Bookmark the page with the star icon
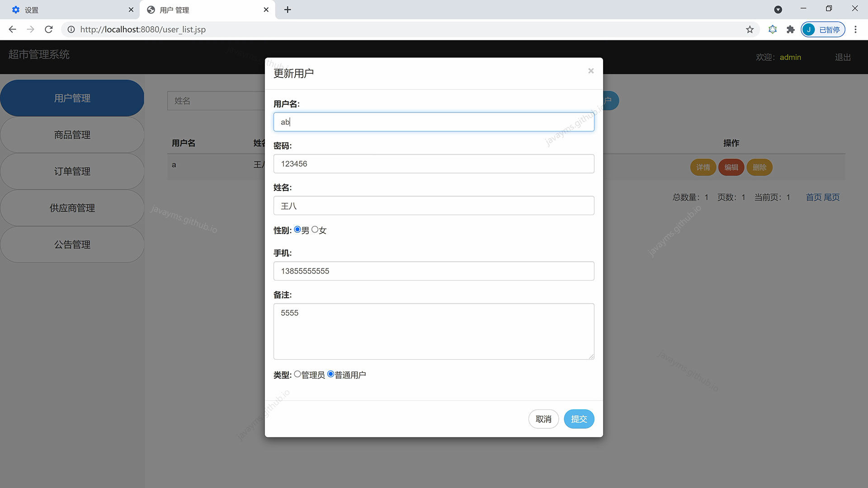The image size is (868, 488). click(750, 29)
